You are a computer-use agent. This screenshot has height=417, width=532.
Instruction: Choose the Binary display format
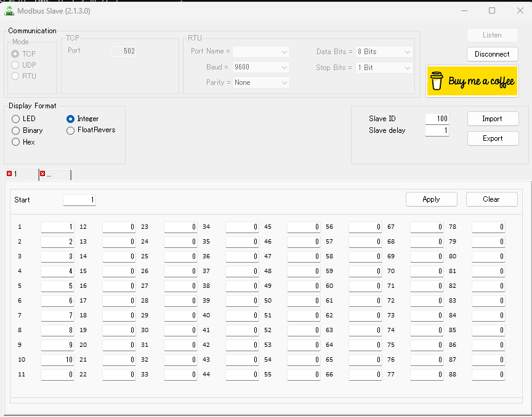point(16,130)
